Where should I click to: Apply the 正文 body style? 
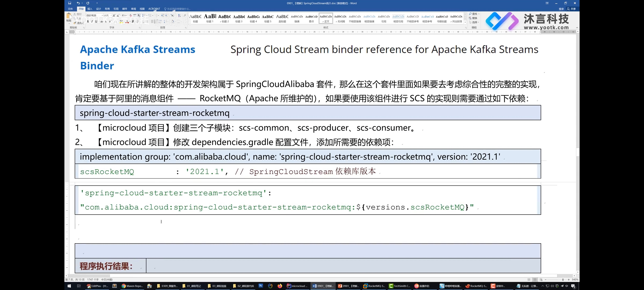326,18
